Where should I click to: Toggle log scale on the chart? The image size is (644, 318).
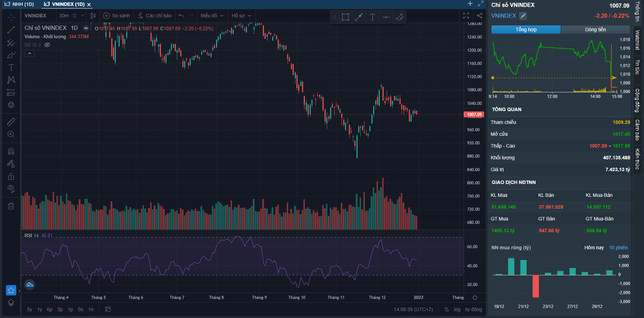(x=457, y=309)
